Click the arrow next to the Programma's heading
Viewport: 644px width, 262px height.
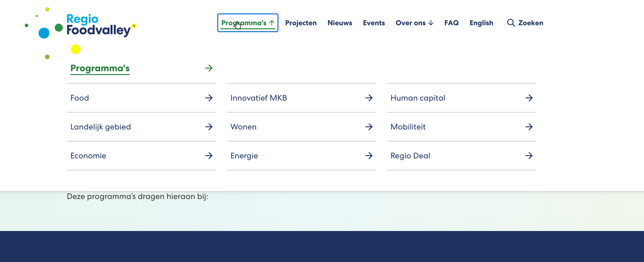[x=209, y=68]
